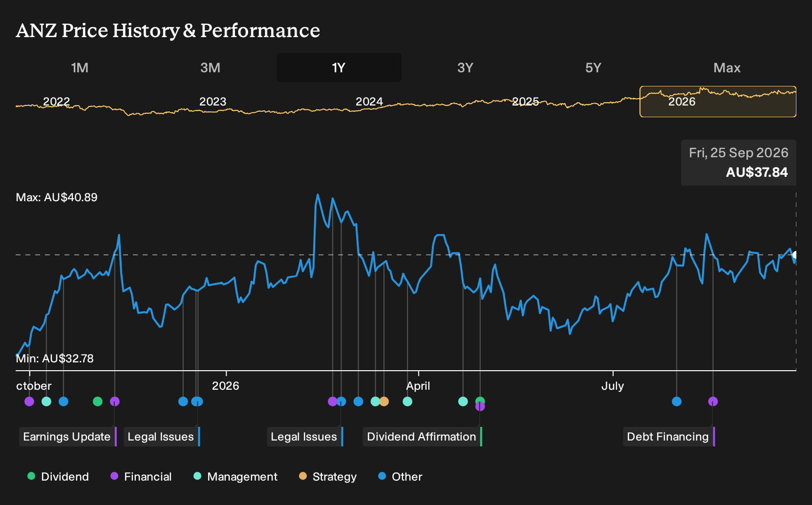Click purple dot adjoining second Legal Issues blue dot

[x=332, y=401]
